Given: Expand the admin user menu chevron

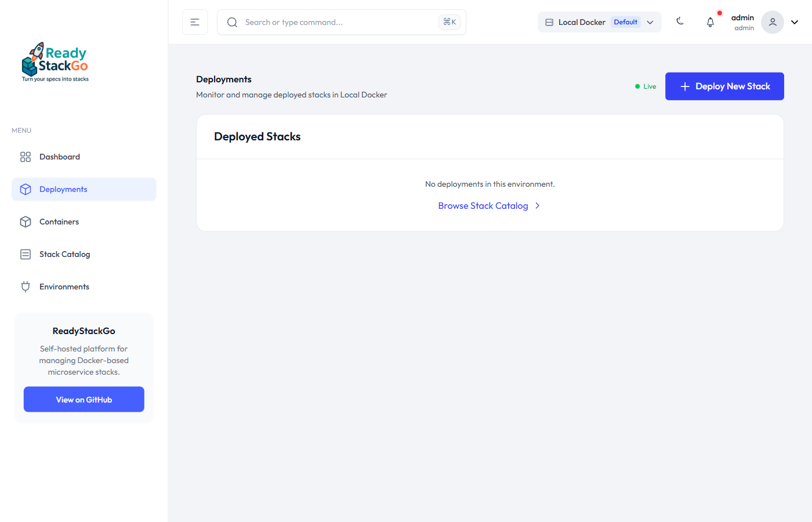Looking at the screenshot, I should (x=795, y=22).
